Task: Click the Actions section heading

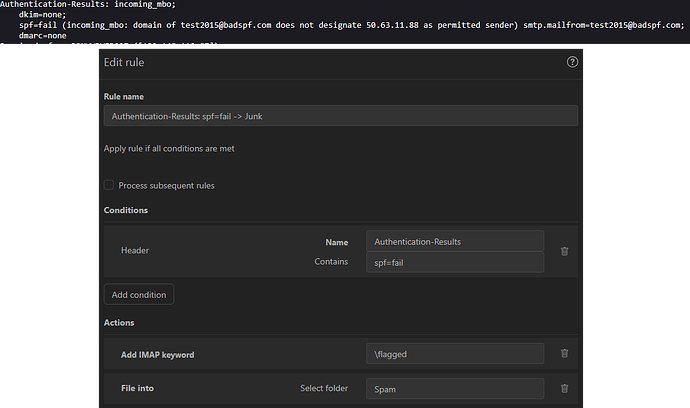Action: pyautogui.click(x=120, y=323)
